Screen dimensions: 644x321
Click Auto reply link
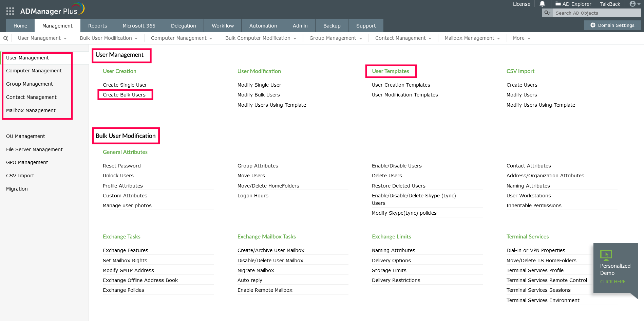click(x=250, y=280)
